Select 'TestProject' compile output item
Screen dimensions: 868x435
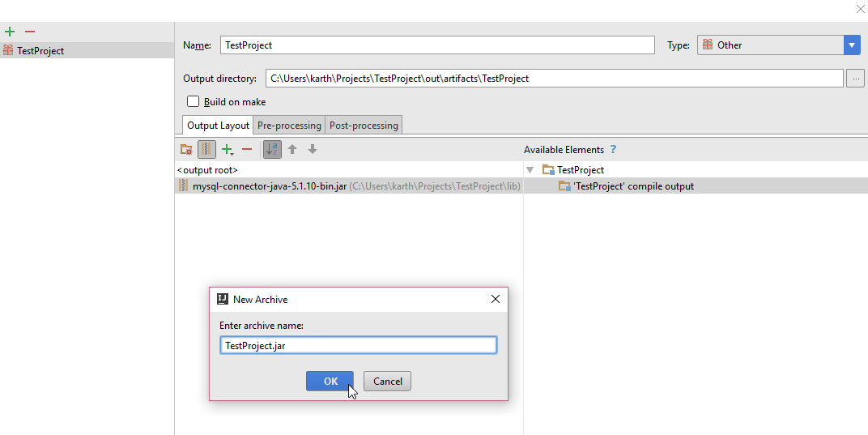626,186
